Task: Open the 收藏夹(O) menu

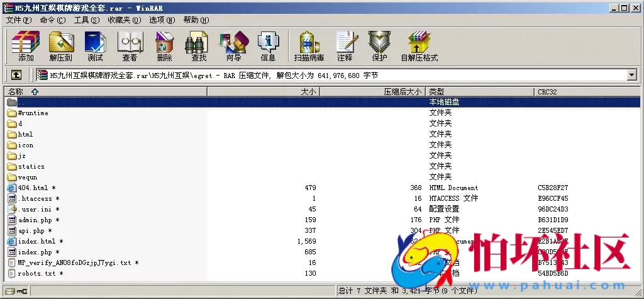Action: [124, 20]
